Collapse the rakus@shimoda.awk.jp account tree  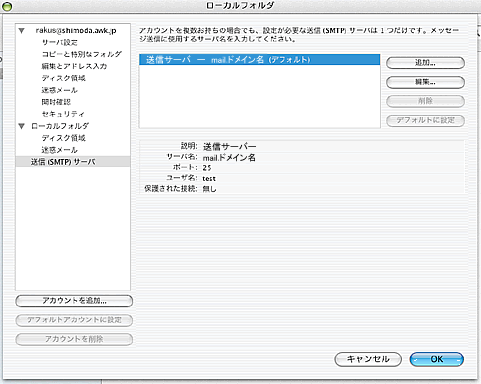[x=22, y=31]
